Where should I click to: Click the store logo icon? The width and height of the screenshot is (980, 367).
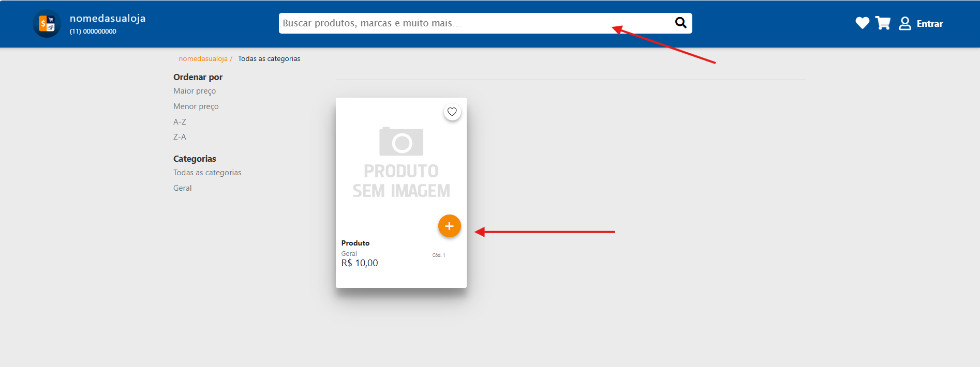pos(47,24)
